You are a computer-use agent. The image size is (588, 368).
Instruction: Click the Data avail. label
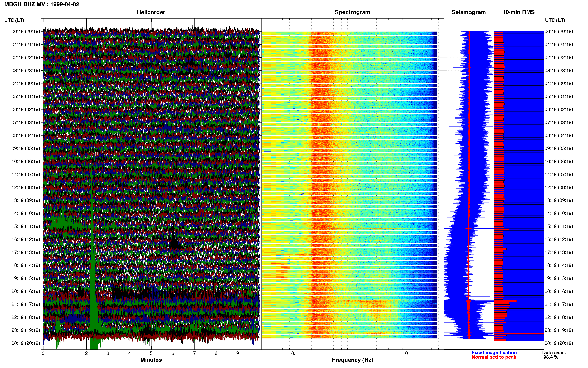point(554,352)
